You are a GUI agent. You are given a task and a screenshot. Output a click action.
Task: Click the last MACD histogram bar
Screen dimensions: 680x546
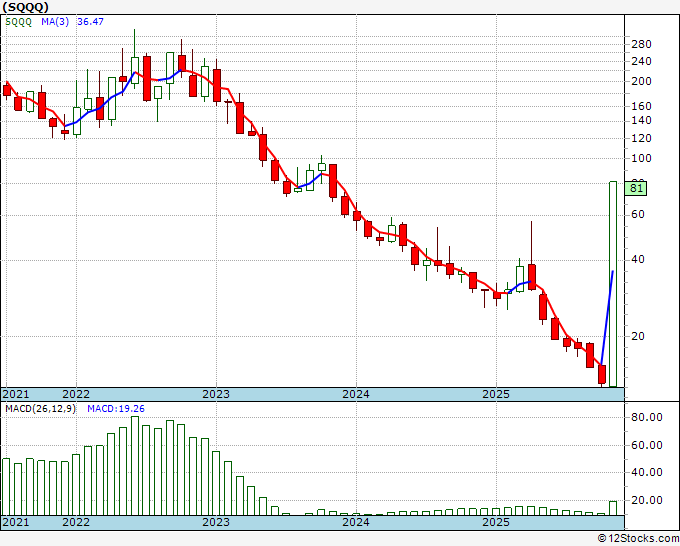point(613,508)
